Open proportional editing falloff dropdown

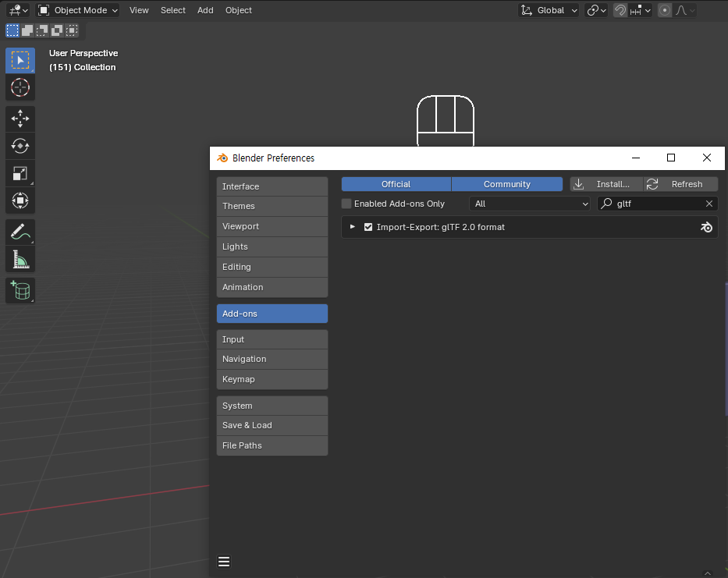tap(685, 10)
